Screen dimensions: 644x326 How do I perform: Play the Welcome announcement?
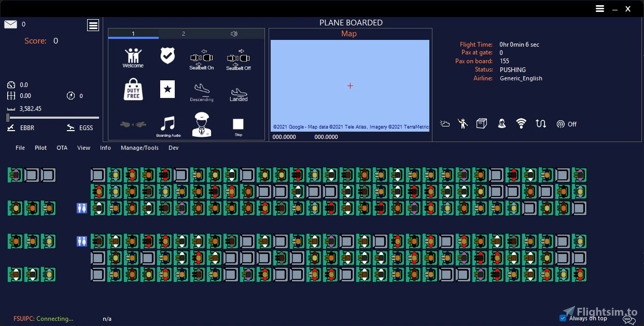(x=132, y=57)
